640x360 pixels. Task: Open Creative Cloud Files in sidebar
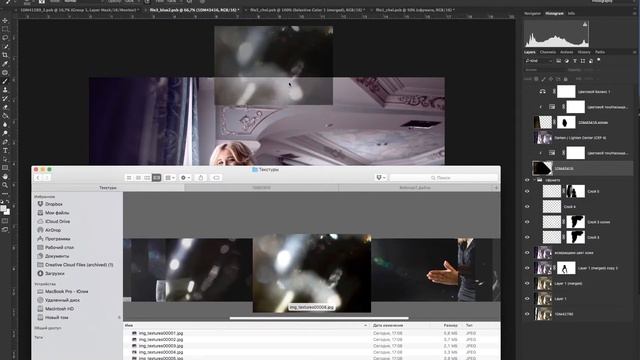(x=75, y=265)
